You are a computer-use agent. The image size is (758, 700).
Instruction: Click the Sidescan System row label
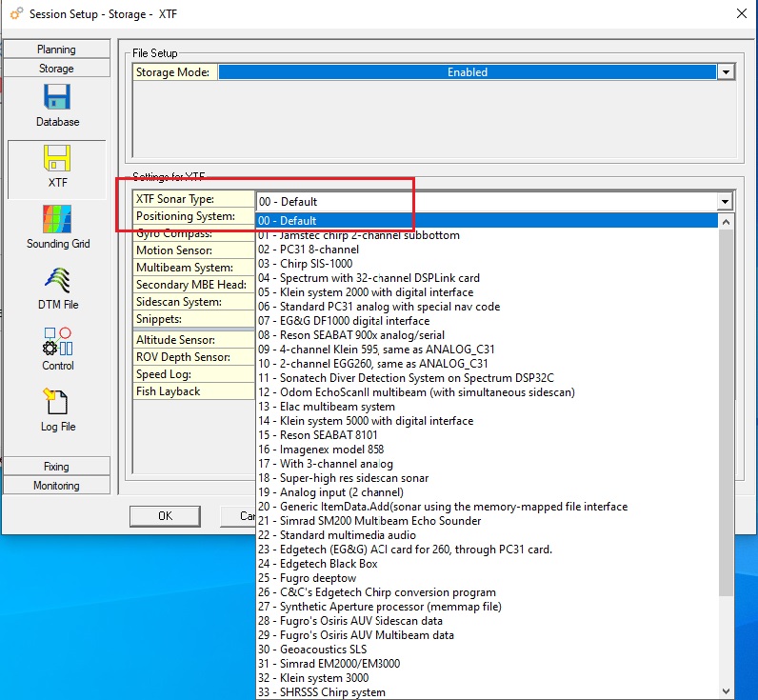click(193, 302)
